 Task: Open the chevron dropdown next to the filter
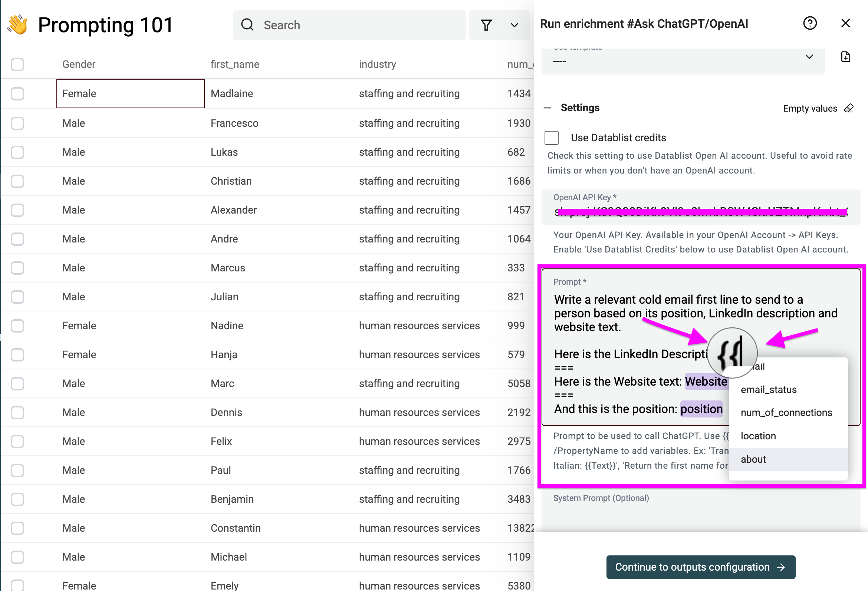[514, 25]
